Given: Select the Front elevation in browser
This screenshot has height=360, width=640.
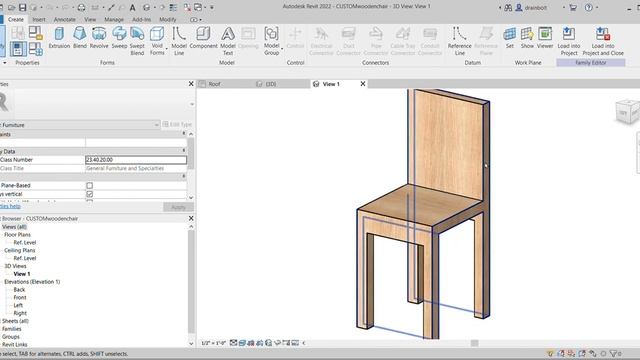Looking at the screenshot, I should pos(20,298).
